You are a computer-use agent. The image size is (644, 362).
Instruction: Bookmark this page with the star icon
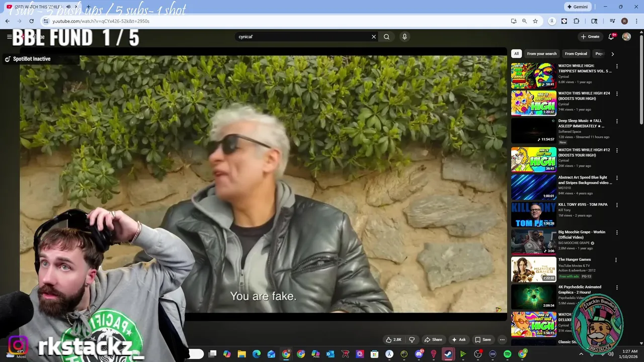(535, 21)
